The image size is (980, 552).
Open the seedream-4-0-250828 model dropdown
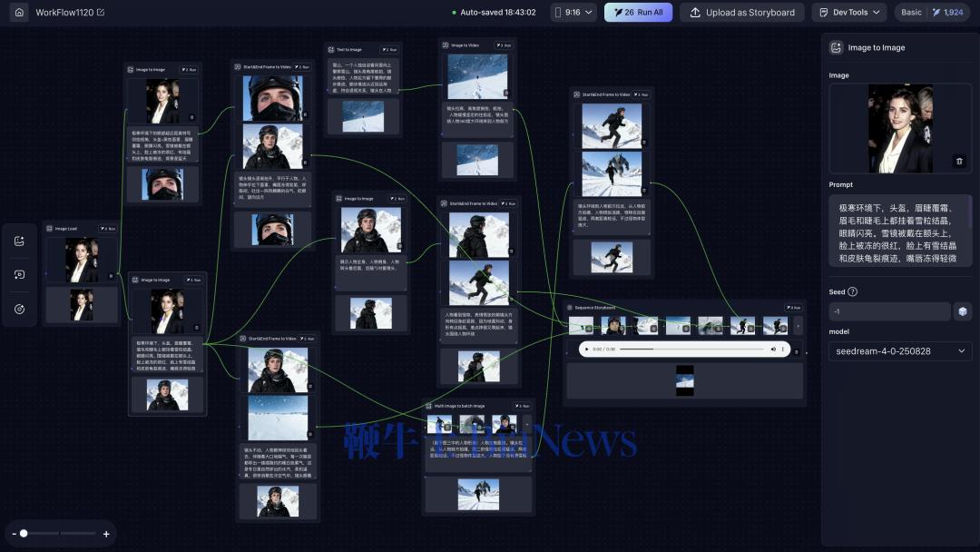[x=899, y=350]
